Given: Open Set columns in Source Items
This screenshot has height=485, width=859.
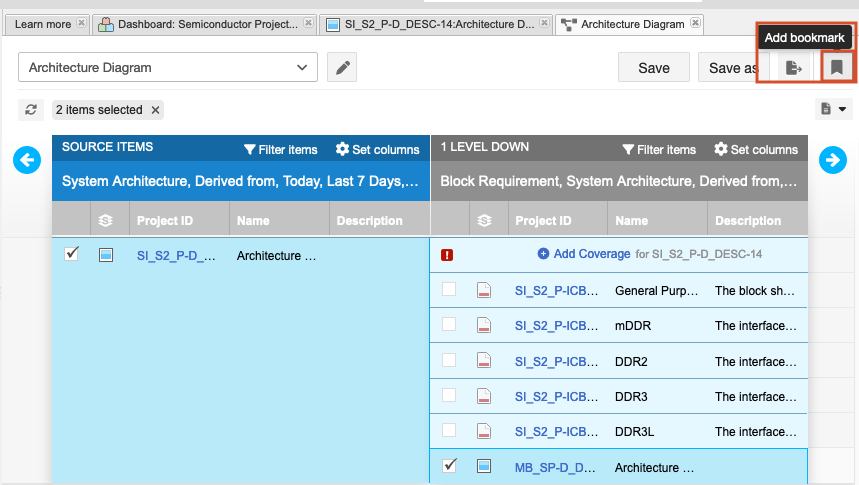Looking at the screenshot, I should 377,150.
